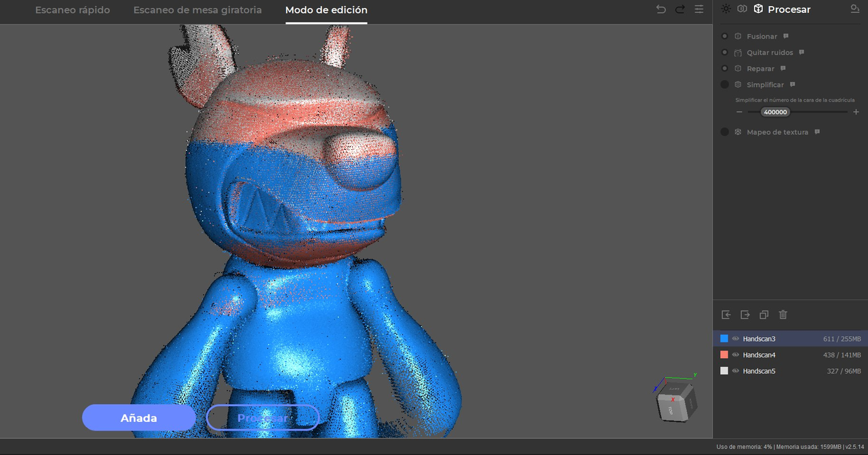Click the white color swatch of Handscan5
Image resolution: width=868 pixels, height=455 pixels.
(x=724, y=371)
